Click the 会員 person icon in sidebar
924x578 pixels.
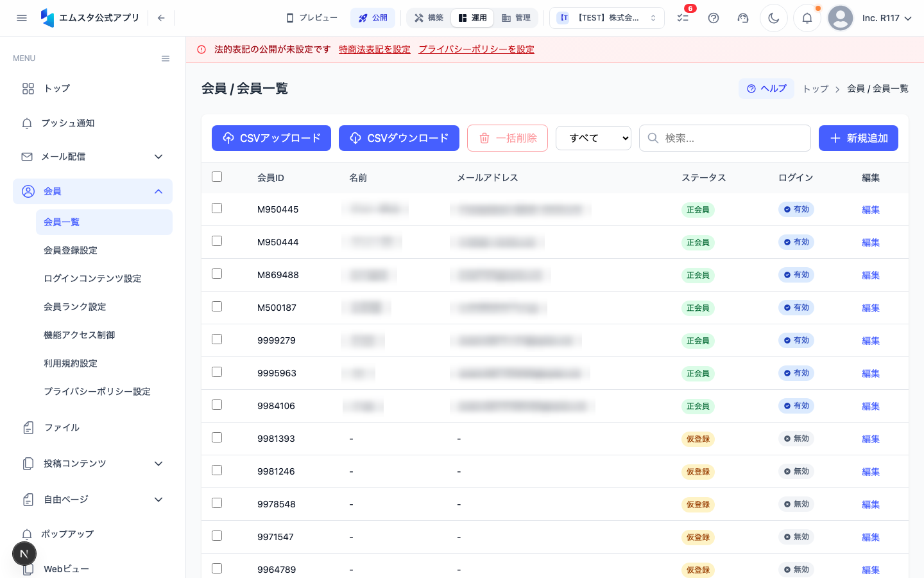click(28, 191)
